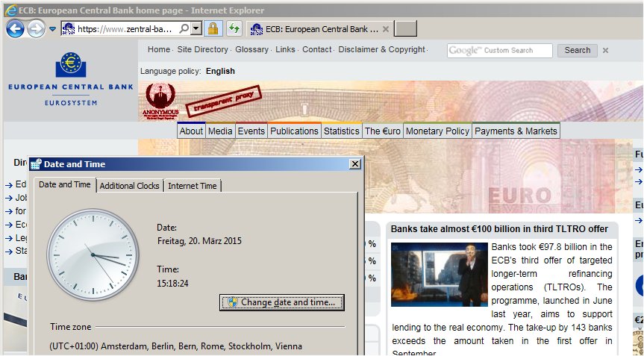Click the analog clock face
This screenshot has width=644, height=356.
(x=93, y=255)
